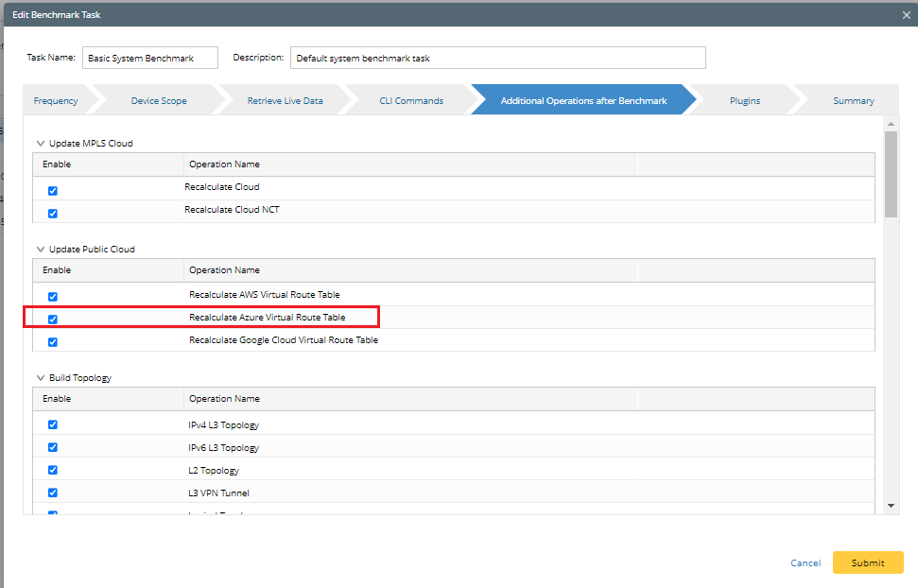Edit the Task Name field
918x588 pixels.
coord(148,57)
